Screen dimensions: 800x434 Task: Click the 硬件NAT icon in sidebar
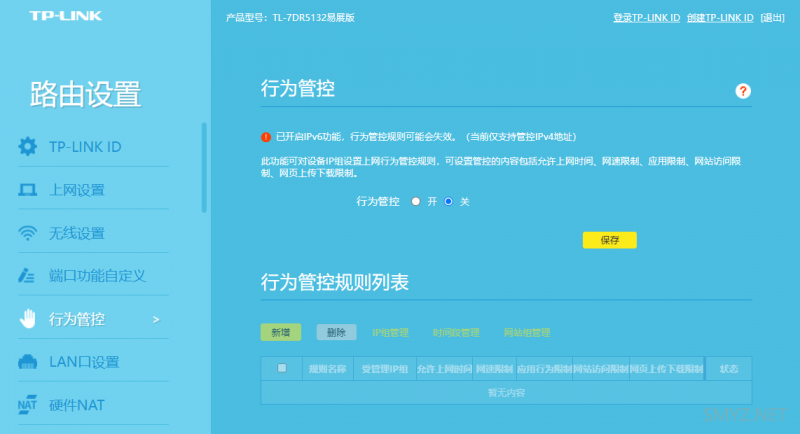(x=28, y=405)
